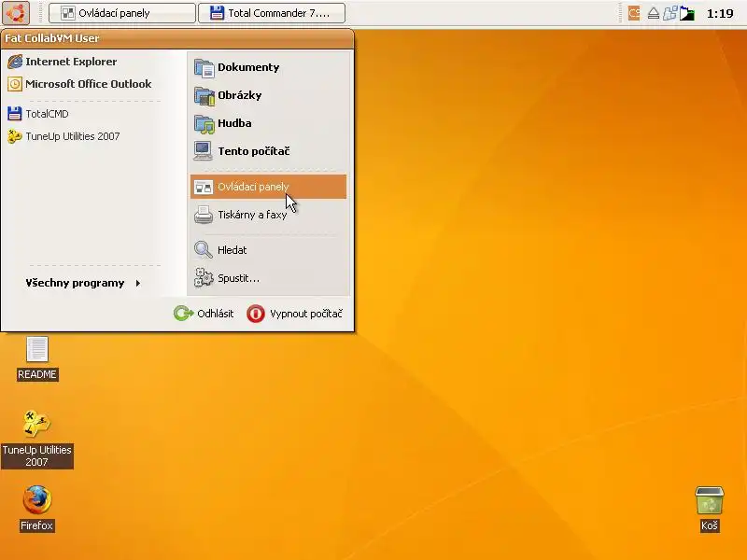
Task: Click the Fat CollabVM User header
Action: (x=177, y=38)
